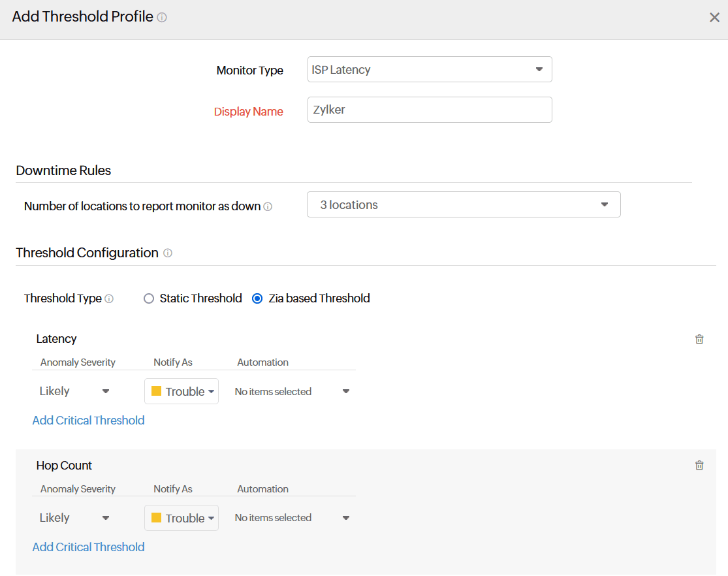
Task: Close the Add Threshold Profile dialog
Action: [714, 18]
